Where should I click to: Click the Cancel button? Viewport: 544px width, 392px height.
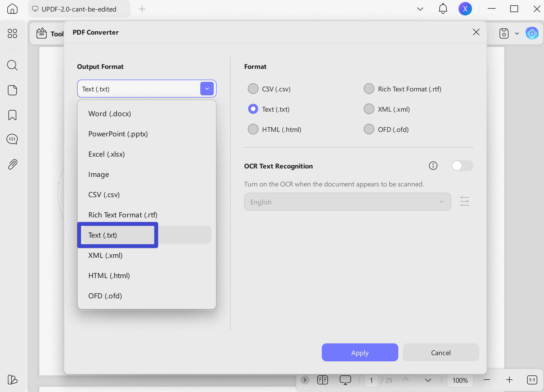click(441, 352)
